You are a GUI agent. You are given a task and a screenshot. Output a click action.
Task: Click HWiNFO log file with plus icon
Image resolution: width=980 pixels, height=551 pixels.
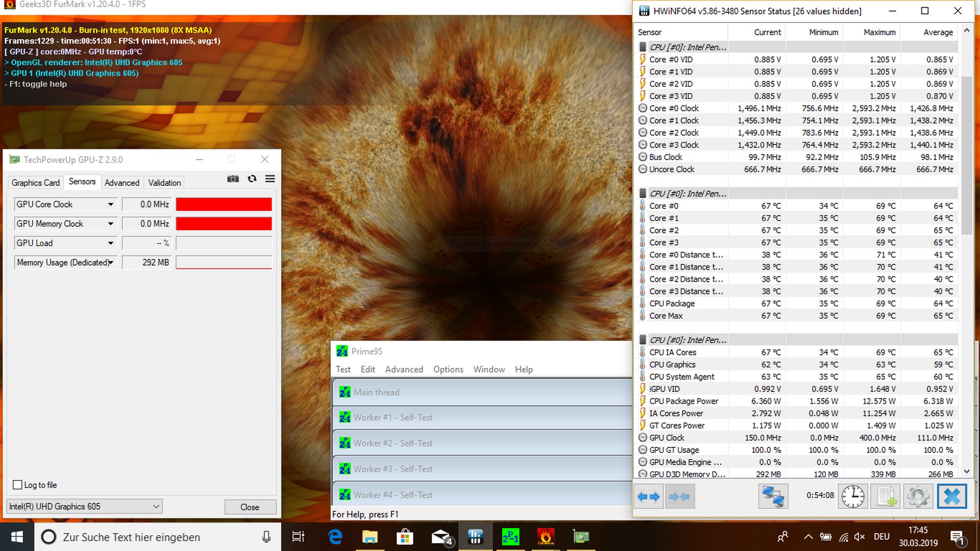[886, 496]
